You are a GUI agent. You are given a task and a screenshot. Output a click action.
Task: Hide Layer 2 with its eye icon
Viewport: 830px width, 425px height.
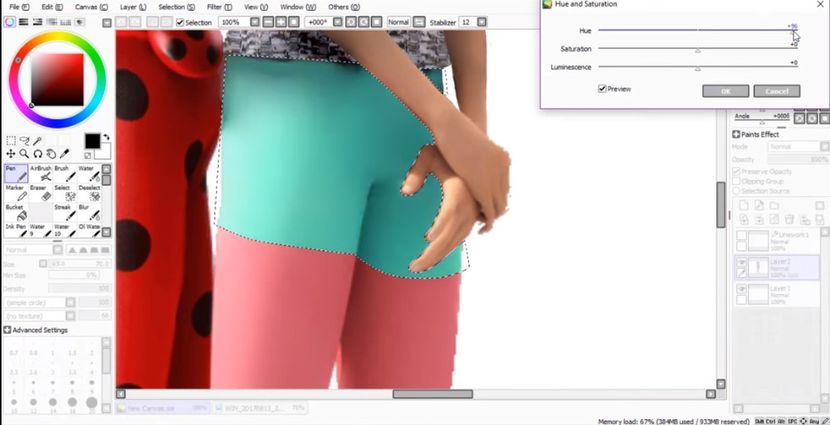coord(742,263)
